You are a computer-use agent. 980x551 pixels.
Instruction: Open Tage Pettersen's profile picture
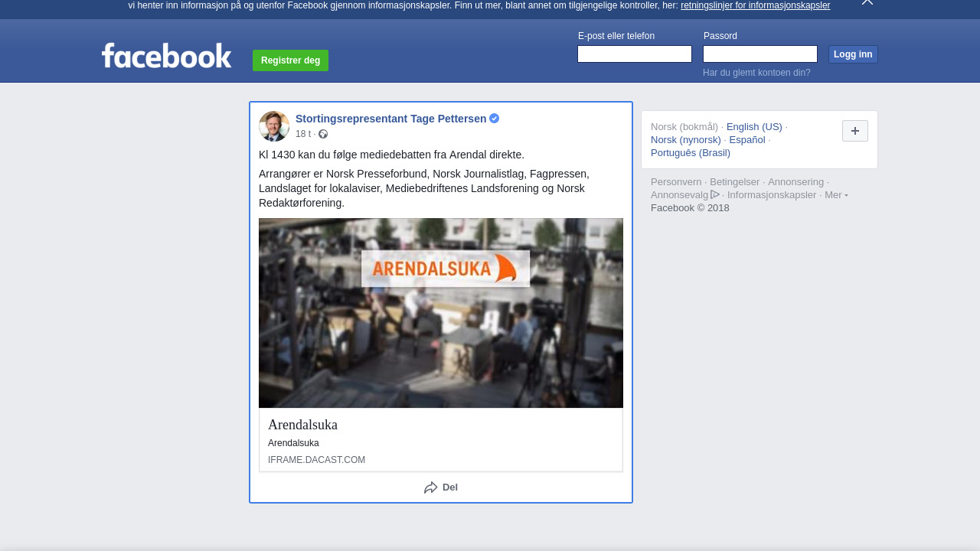274,126
